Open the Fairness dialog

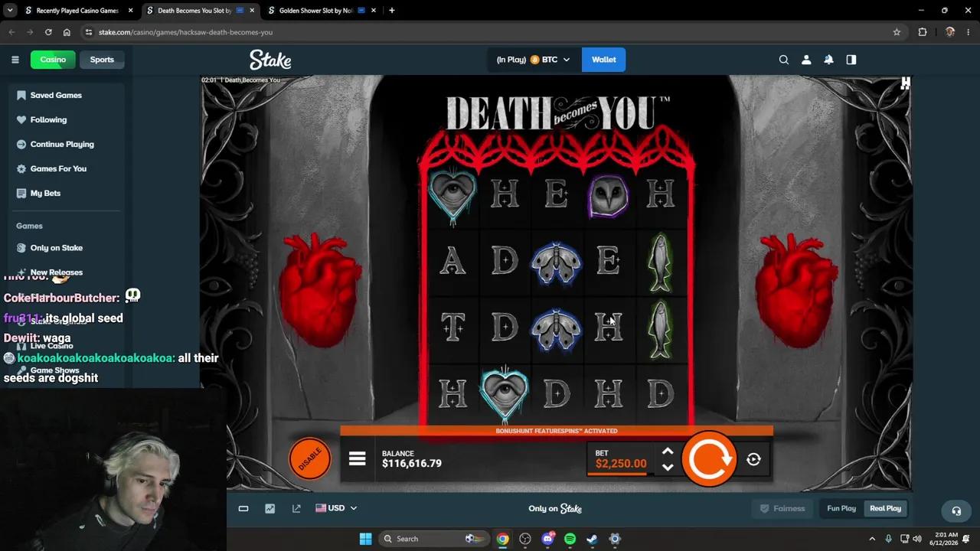tap(782, 508)
